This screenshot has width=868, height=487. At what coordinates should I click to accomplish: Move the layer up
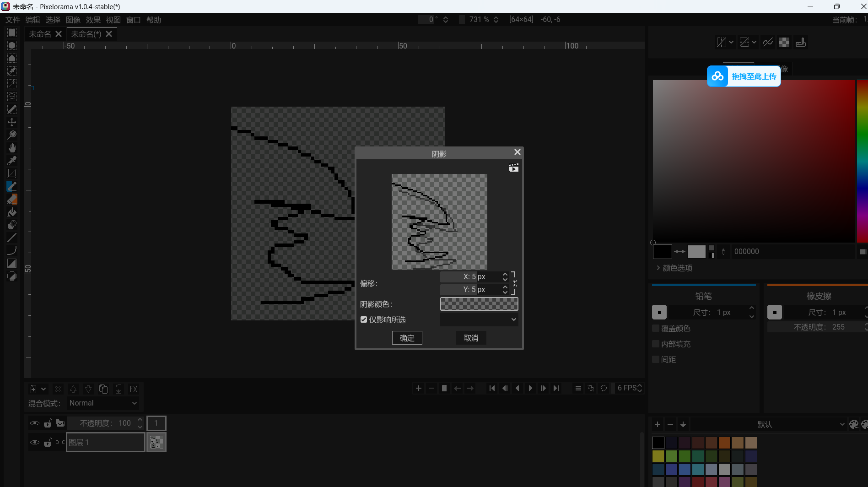[73, 389]
